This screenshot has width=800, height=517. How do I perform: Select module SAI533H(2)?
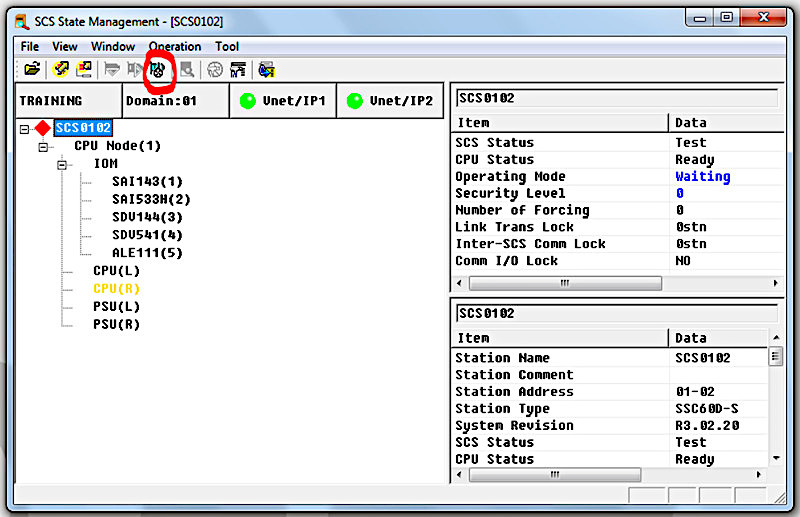[151, 200]
